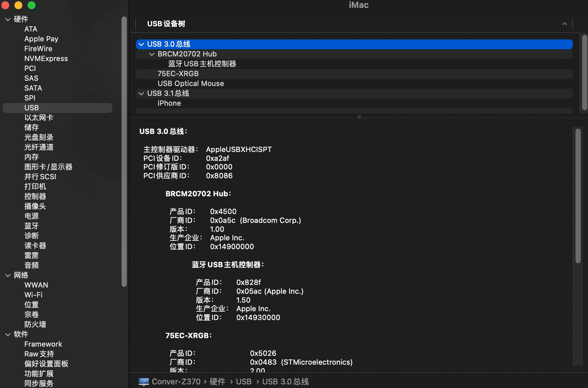Collapse the BRCM20702 Hub tree node

(152, 54)
